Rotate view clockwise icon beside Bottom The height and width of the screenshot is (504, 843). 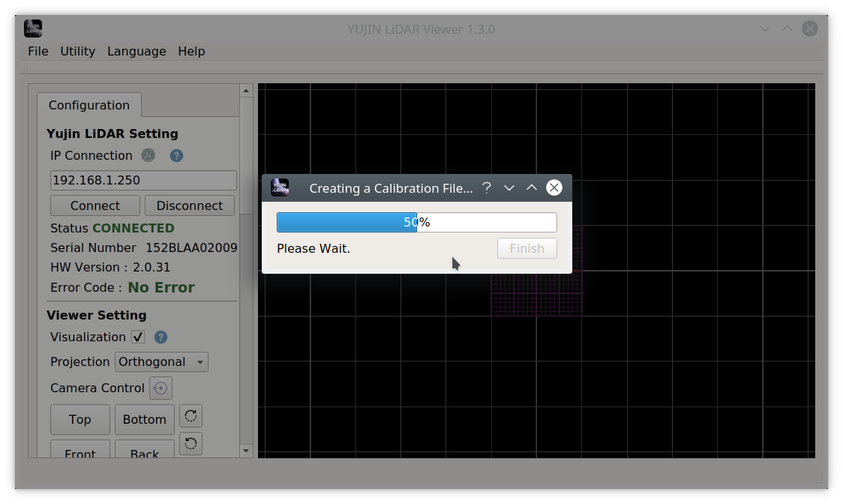tap(190, 415)
